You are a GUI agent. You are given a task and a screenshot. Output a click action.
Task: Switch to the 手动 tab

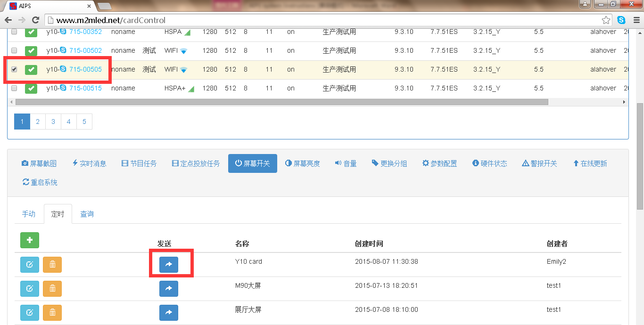pos(29,214)
